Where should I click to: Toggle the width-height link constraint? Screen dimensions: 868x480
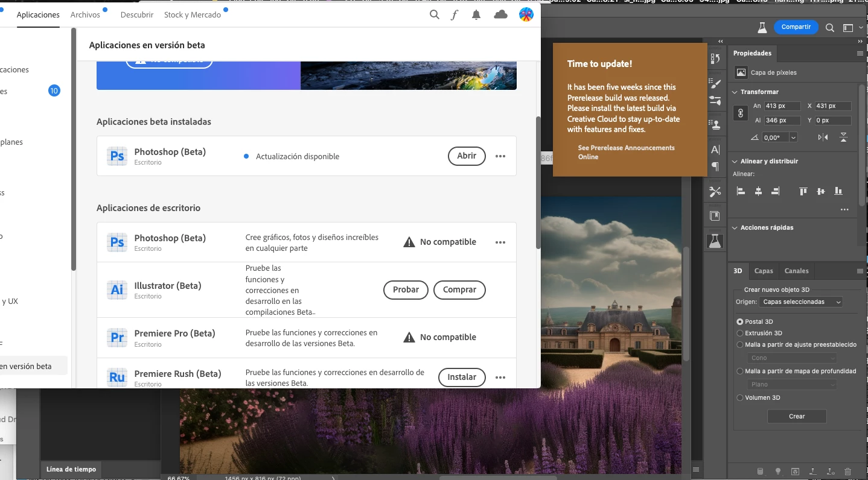point(741,113)
